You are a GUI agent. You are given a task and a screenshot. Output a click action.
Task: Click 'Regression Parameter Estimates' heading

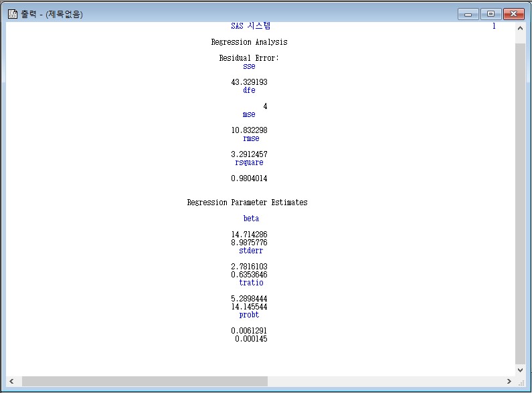pyautogui.click(x=247, y=203)
